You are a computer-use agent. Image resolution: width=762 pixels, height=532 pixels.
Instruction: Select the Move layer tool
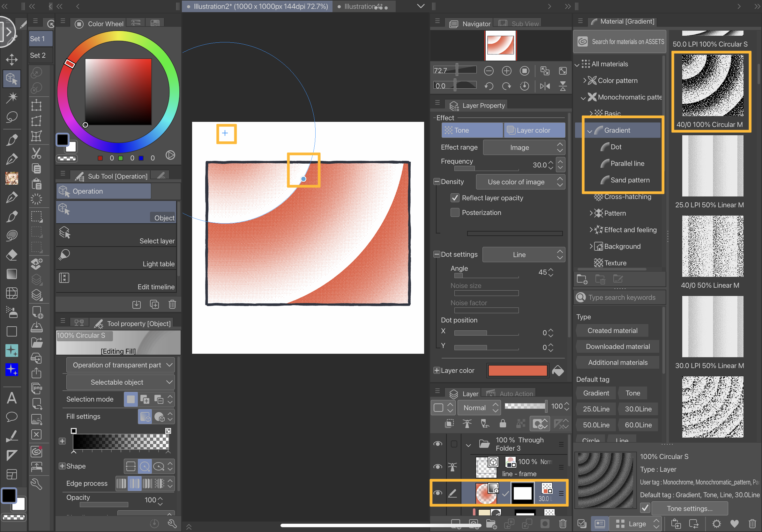11,60
